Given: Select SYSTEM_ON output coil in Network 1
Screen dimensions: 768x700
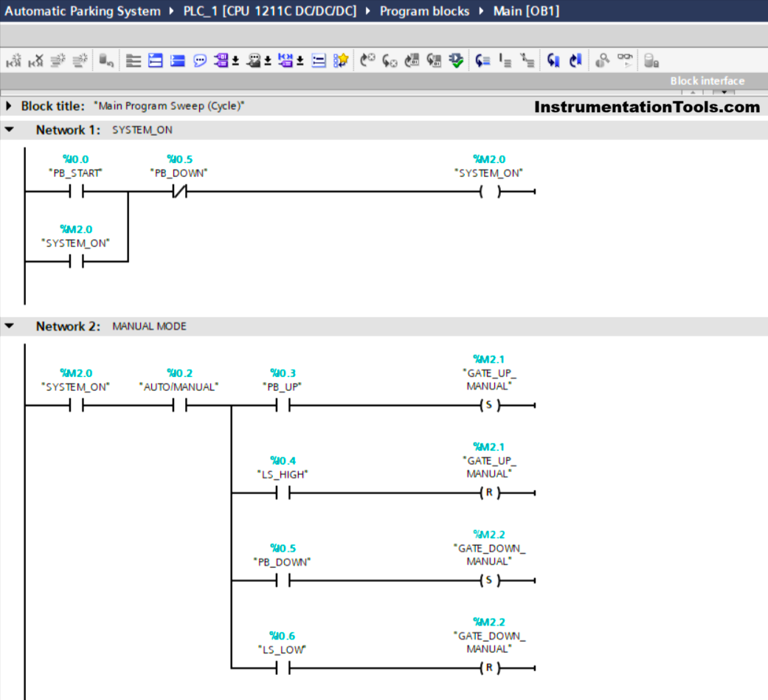Looking at the screenshot, I should (490, 192).
